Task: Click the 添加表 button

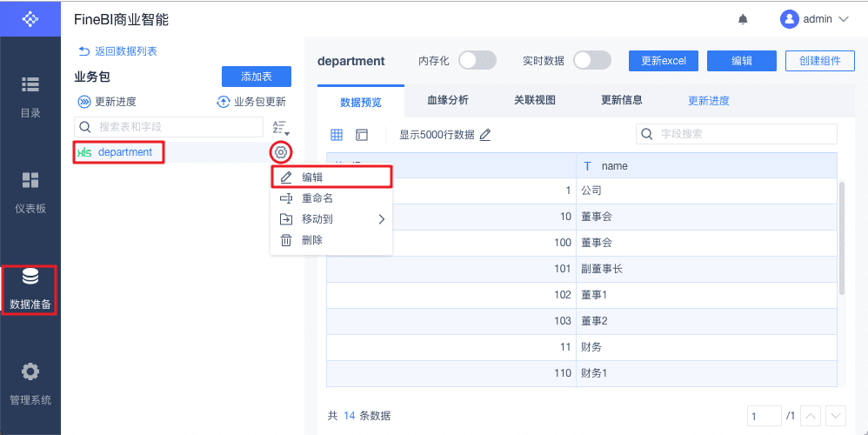Action: coord(256,77)
